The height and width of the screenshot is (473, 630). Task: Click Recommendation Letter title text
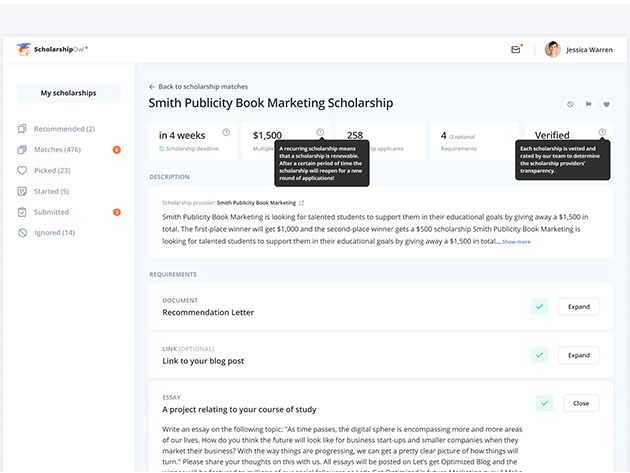point(208,312)
